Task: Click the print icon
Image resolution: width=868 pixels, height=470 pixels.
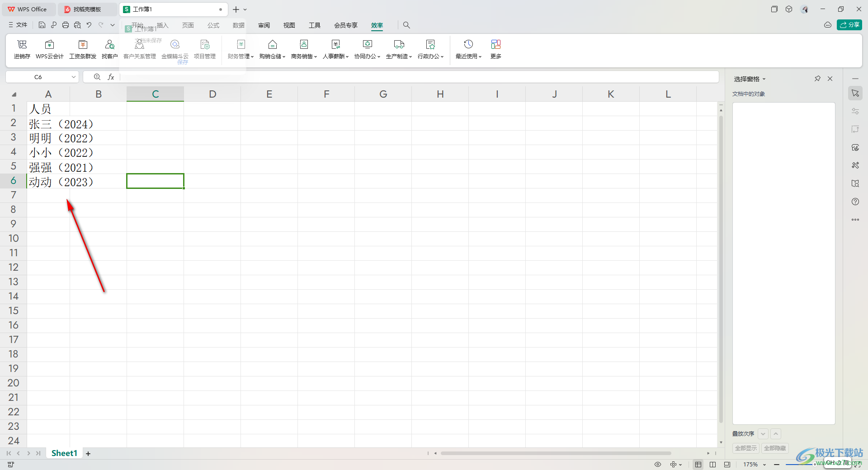Action: click(66, 25)
